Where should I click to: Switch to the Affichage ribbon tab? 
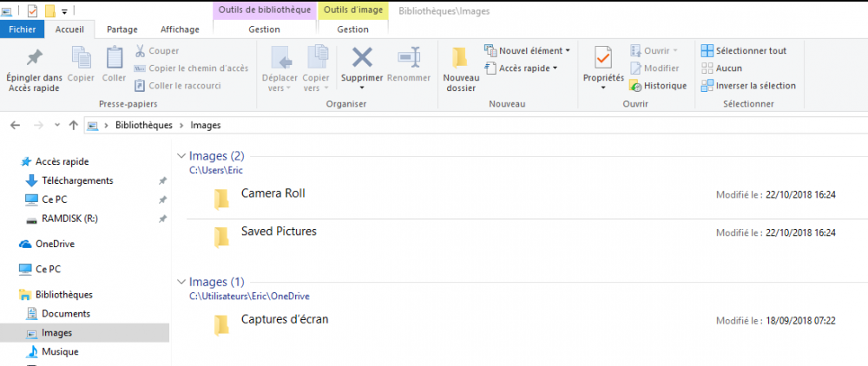coord(181,29)
